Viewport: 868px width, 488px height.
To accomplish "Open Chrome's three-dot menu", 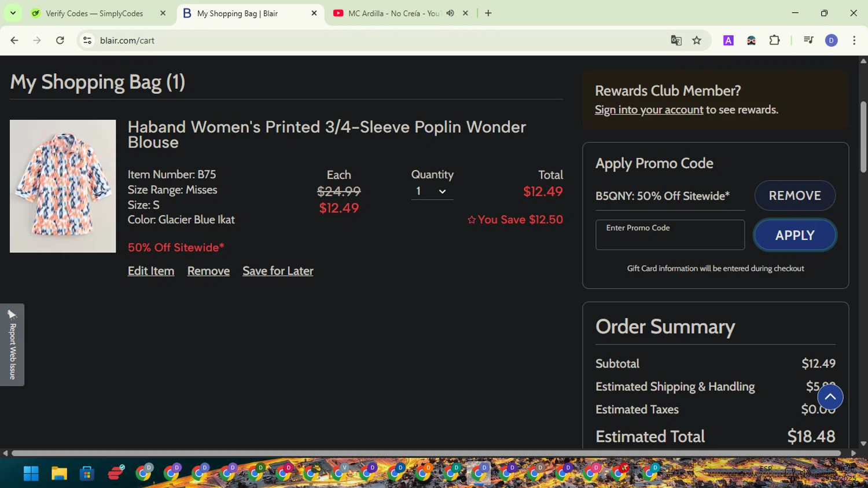I will 854,41.
